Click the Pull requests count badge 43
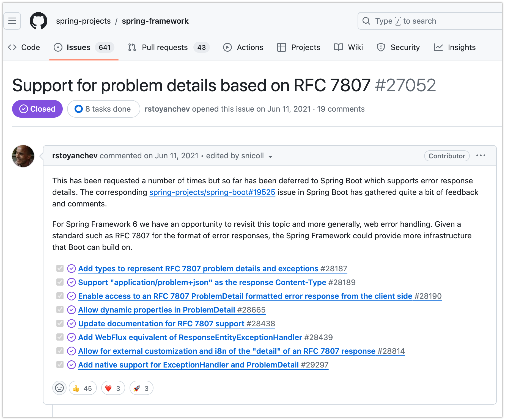The height and width of the screenshot is (420, 505). pyautogui.click(x=202, y=47)
